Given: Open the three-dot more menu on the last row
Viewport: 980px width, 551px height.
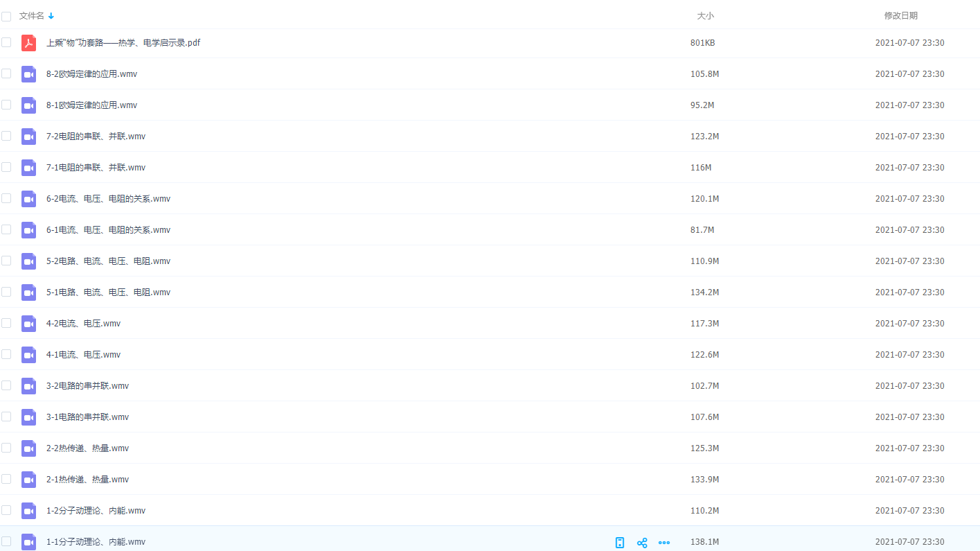Looking at the screenshot, I should point(664,543).
